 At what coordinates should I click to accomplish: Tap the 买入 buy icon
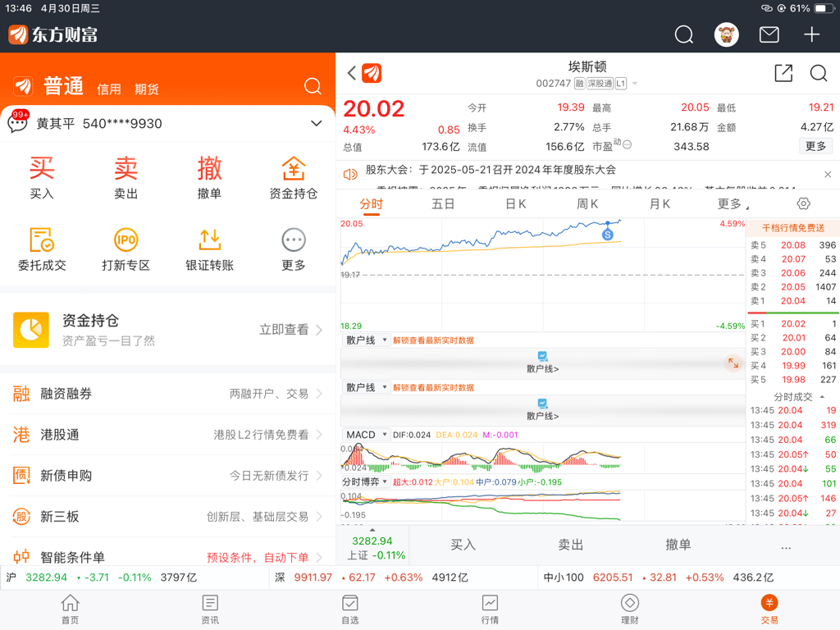point(42,177)
